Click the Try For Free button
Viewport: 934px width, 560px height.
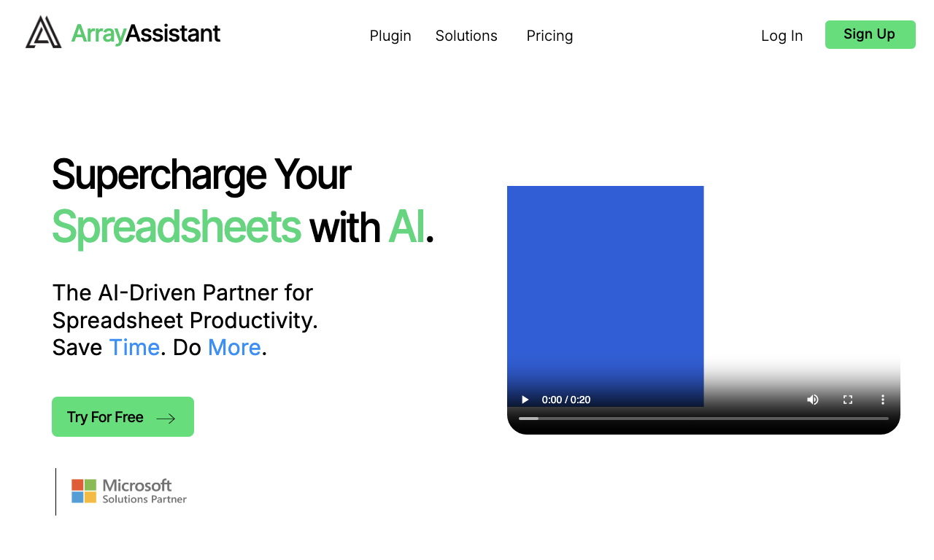pyautogui.click(x=123, y=417)
